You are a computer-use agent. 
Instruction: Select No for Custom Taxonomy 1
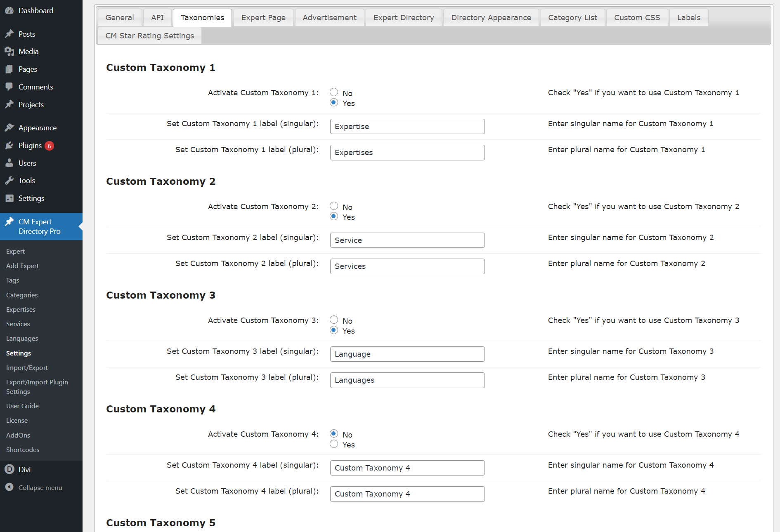[334, 92]
